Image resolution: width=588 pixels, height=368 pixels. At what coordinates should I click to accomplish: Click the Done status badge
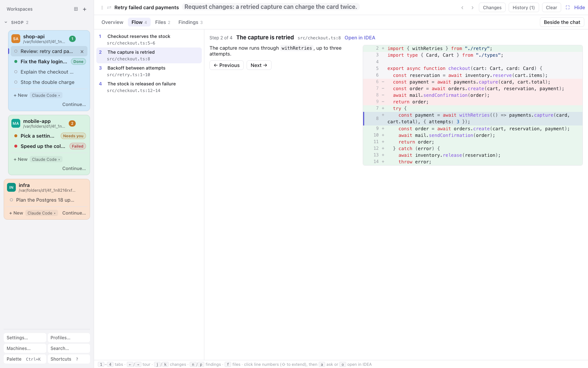pos(78,61)
